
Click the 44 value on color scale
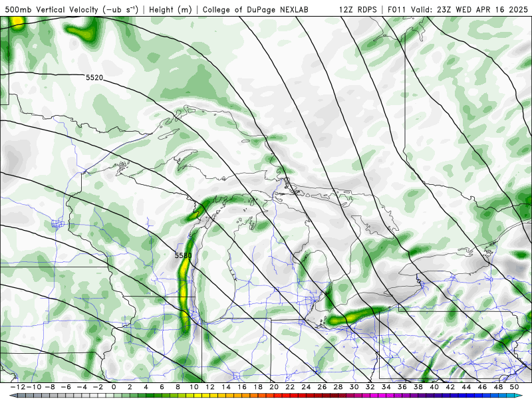pos(466,387)
